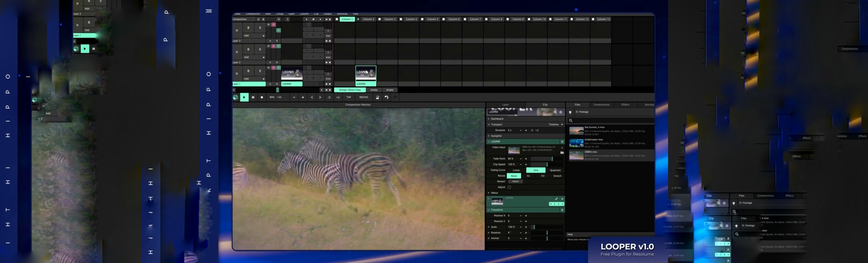Adjust the Clip Speed slider
Viewport: 868px width, 263px height.
[547, 165]
